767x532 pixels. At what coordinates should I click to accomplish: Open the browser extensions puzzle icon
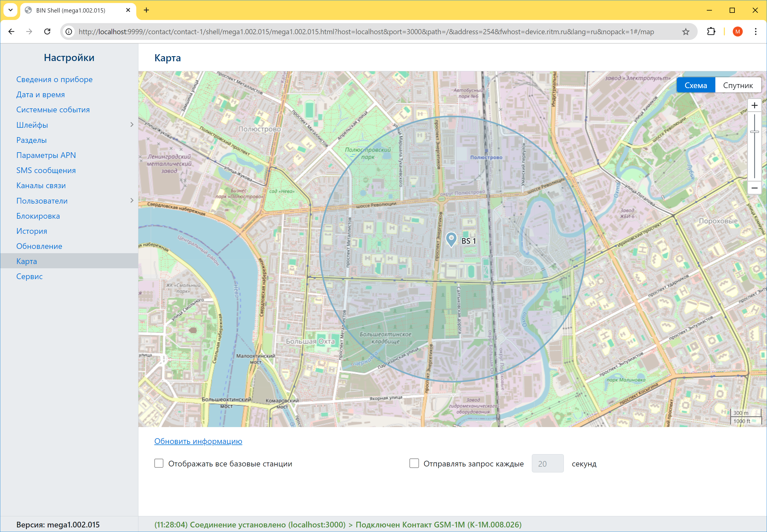pos(711,32)
